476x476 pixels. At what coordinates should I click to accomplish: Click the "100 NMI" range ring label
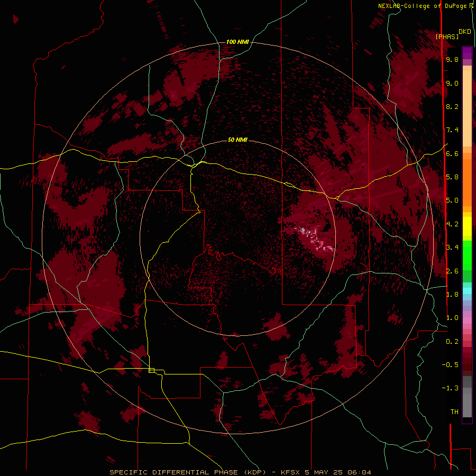[x=237, y=42]
